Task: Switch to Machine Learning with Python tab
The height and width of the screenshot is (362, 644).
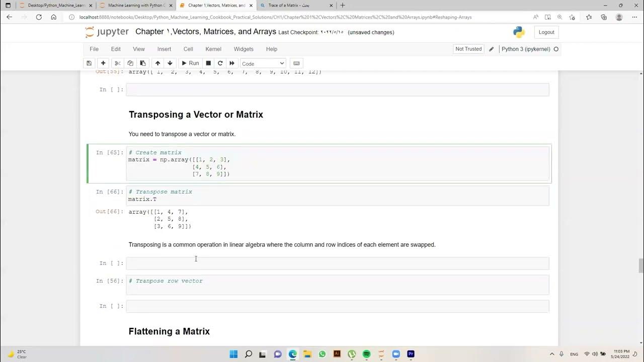Action: point(135,6)
